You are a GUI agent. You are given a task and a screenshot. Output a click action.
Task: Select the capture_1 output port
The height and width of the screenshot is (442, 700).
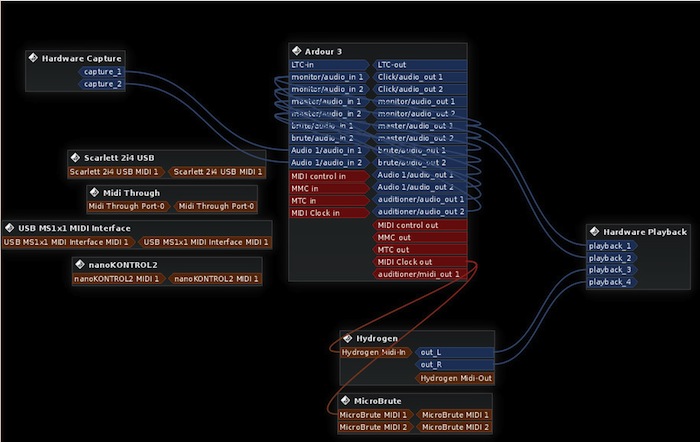(x=103, y=72)
